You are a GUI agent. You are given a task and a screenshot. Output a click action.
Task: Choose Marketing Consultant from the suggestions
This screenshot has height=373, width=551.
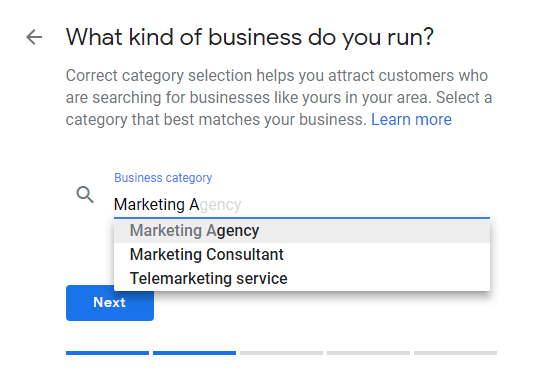[302, 255]
